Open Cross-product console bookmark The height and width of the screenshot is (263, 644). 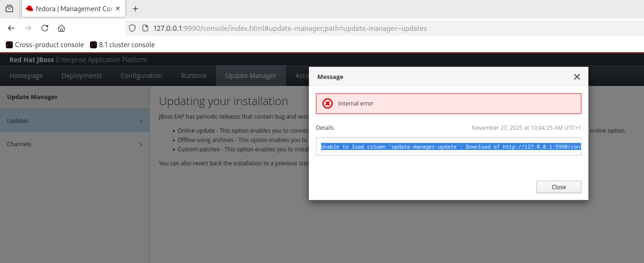point(45,45)
